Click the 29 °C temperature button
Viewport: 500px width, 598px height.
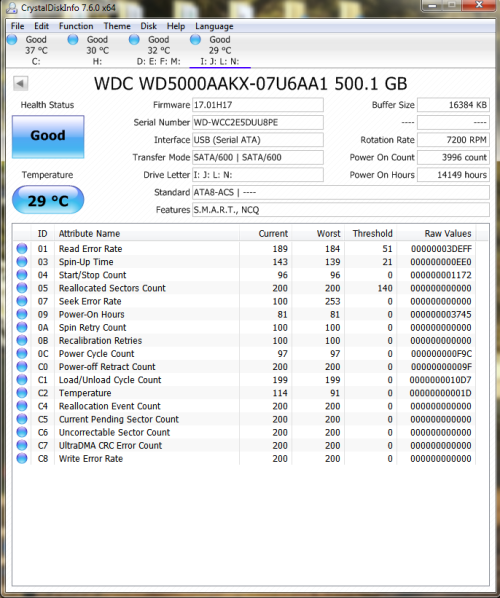48,200
